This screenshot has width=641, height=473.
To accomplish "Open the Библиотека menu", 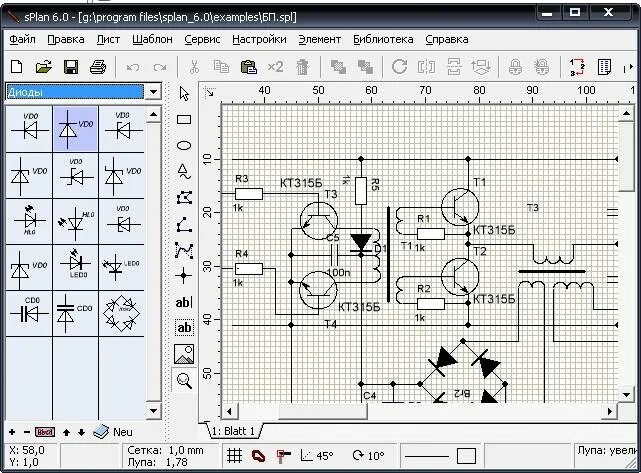I will coord(383,39).
